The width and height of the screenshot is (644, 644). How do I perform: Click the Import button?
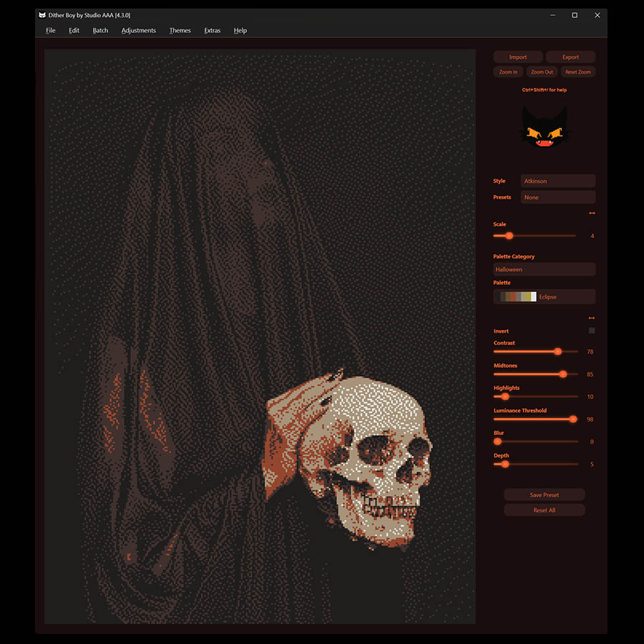click(518, 57)
